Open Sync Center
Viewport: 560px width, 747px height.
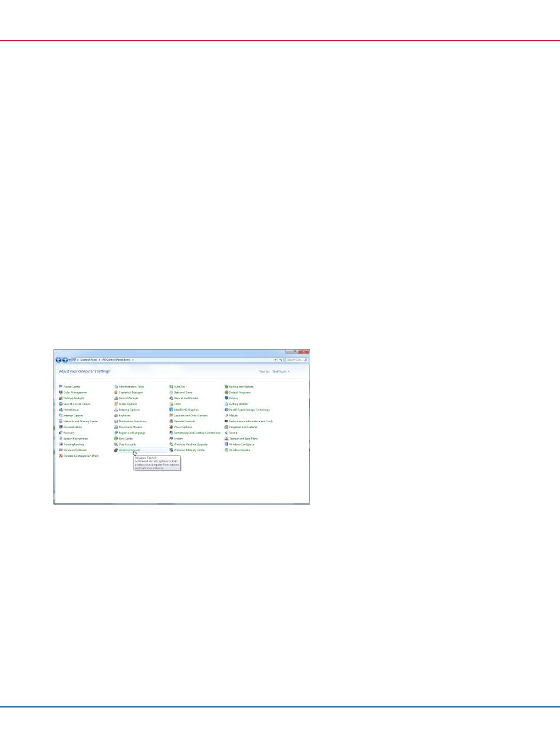tap(124, 439)
